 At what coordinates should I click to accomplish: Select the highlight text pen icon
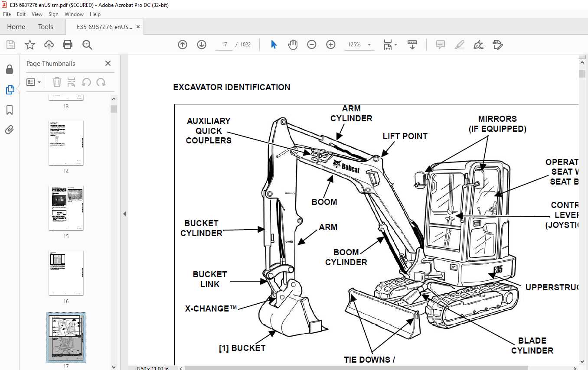(x=460, y=45)
